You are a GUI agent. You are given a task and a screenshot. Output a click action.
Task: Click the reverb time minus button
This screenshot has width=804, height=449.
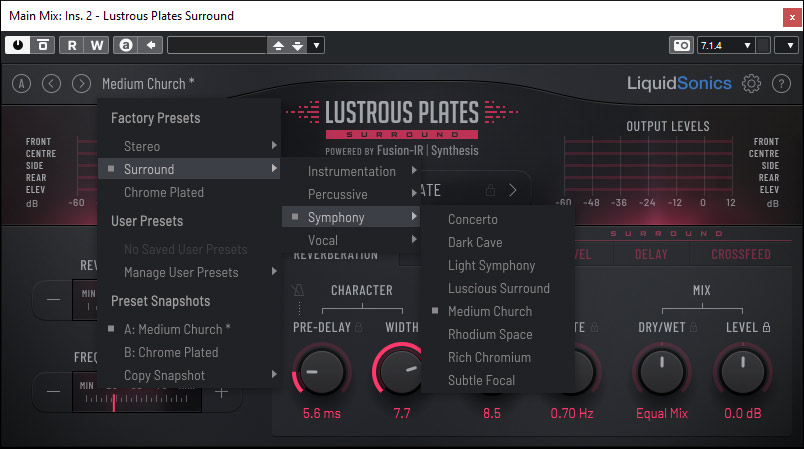click(53, 299)
